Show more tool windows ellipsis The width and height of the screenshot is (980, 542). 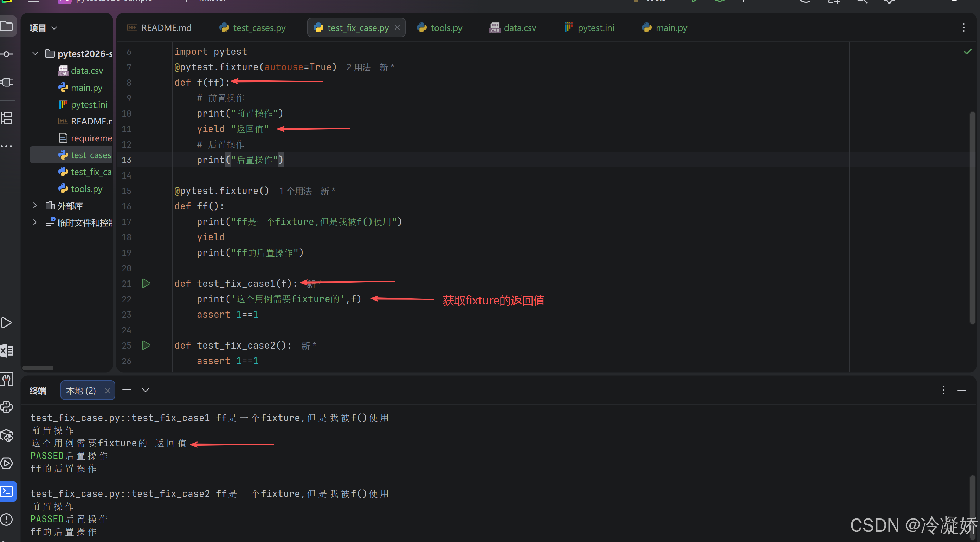coord(7,146)
